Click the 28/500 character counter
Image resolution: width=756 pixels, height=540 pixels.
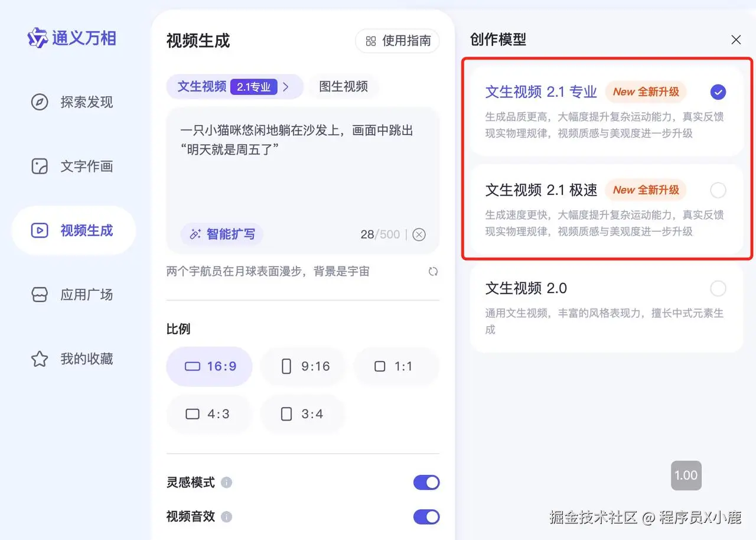pos(380,235)
